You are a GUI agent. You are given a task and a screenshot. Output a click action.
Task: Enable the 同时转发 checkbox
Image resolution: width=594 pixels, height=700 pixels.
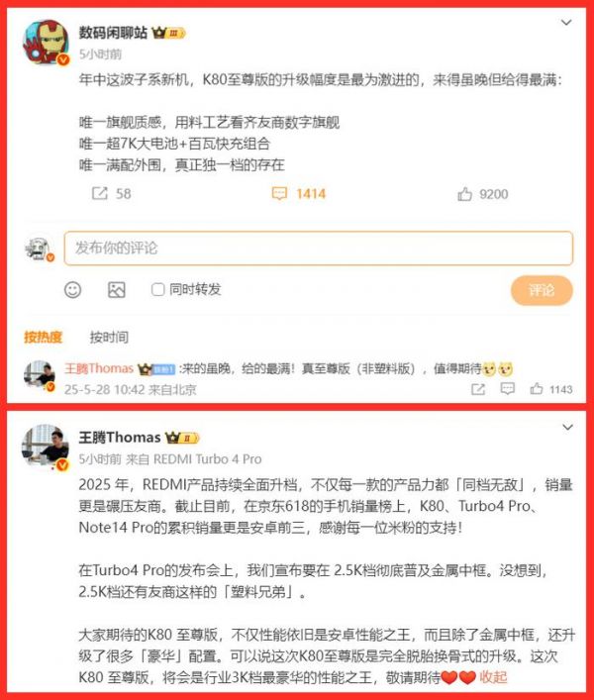[157, 290]
